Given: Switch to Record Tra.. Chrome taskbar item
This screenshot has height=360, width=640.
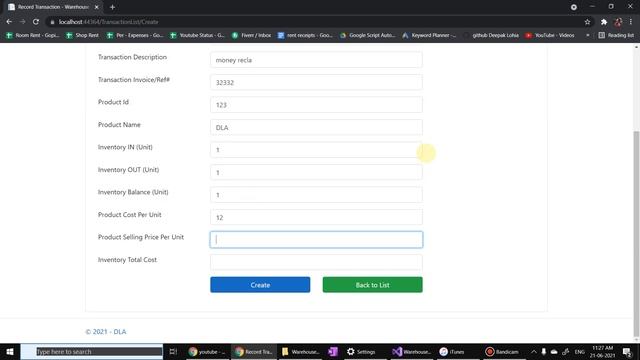Looking at the screenshot, I should pyautogui.click(x=254, y=351).
